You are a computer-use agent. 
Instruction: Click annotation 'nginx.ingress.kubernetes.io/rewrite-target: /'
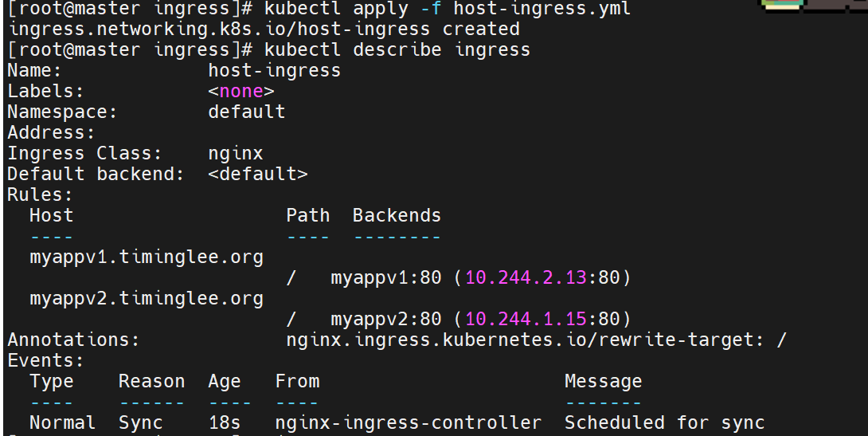click(x=537, y=340)
